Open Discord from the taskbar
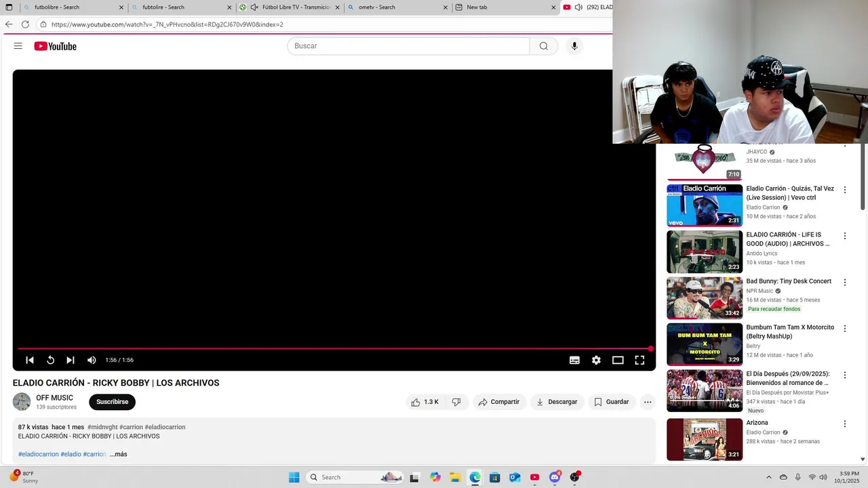The image size is (868, 488). pos(555,477)
